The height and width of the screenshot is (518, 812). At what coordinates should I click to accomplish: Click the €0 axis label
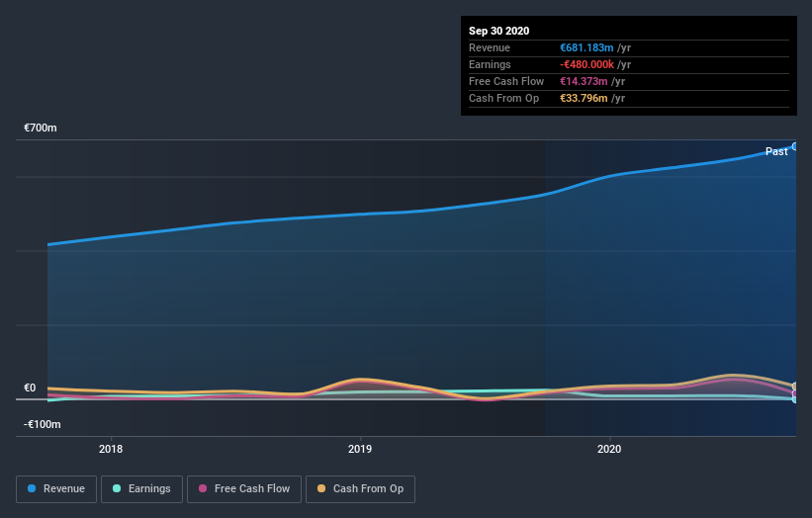point(30,388)
